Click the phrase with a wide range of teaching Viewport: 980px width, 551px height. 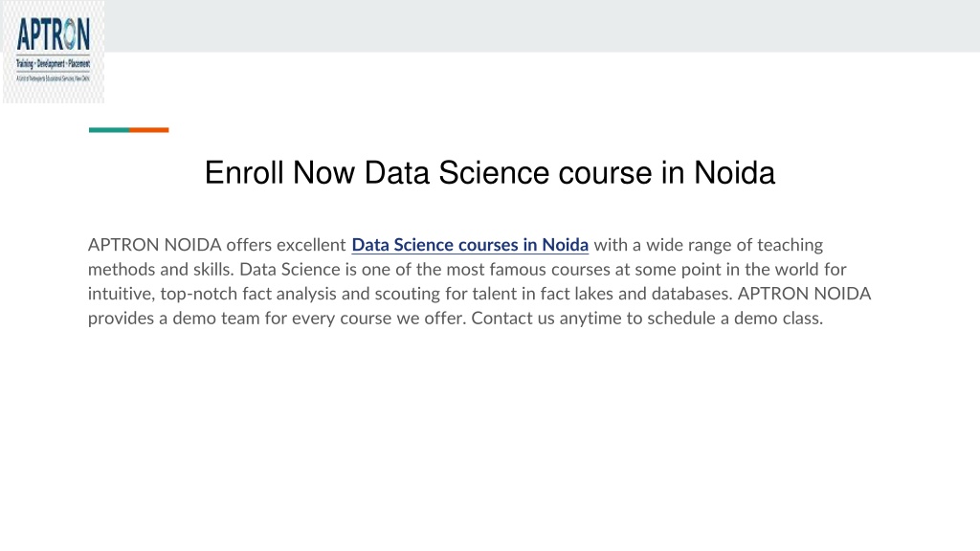[x=708, y=245]
